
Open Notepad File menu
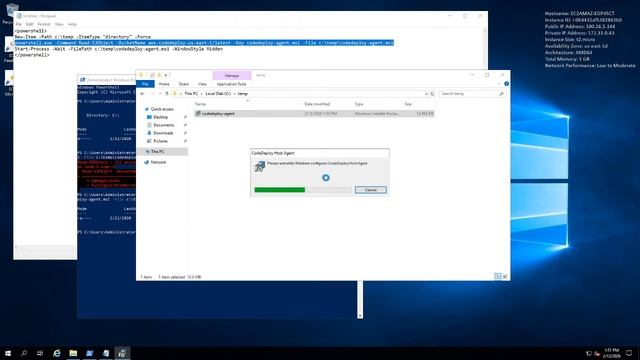pyautogui.click(x=18, y=24)
